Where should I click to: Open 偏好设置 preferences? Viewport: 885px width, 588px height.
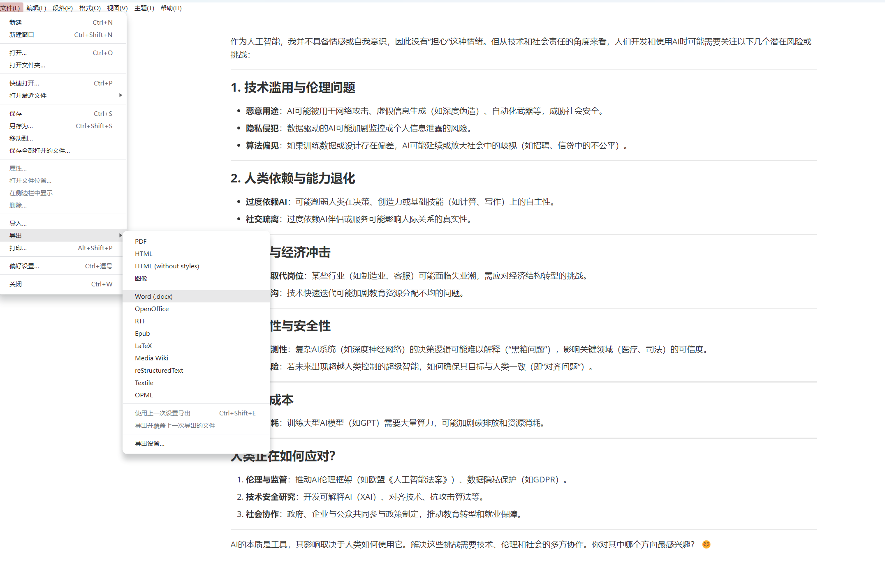point(24,266)
